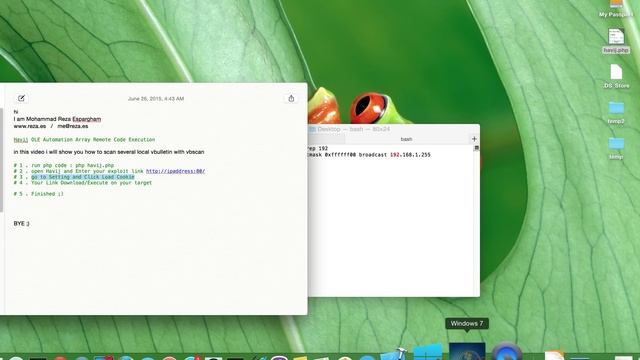The image size is (640, 360).
Task: Select the My Passport drive on the desktop
Action: (616, 9)
